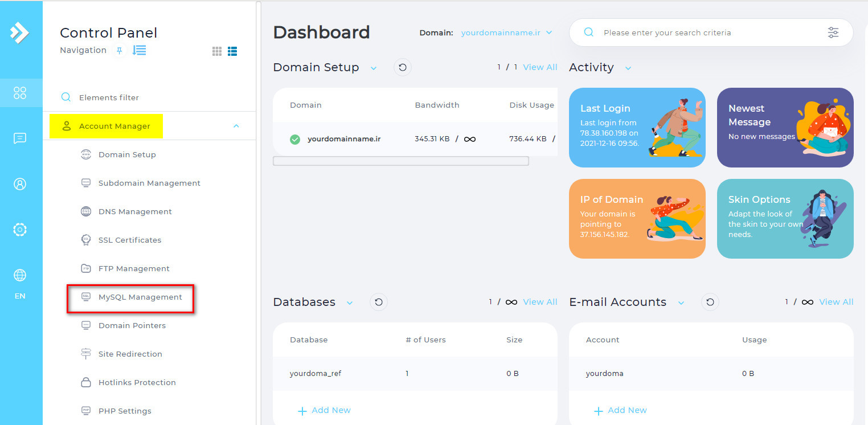
Task: Focus the Elements filter field
Action: coord(149,97)
